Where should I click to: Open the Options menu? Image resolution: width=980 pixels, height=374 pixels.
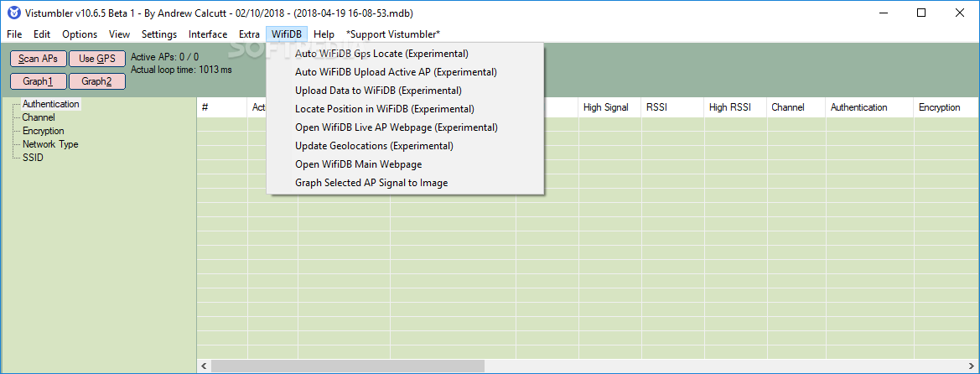point(80,34)
